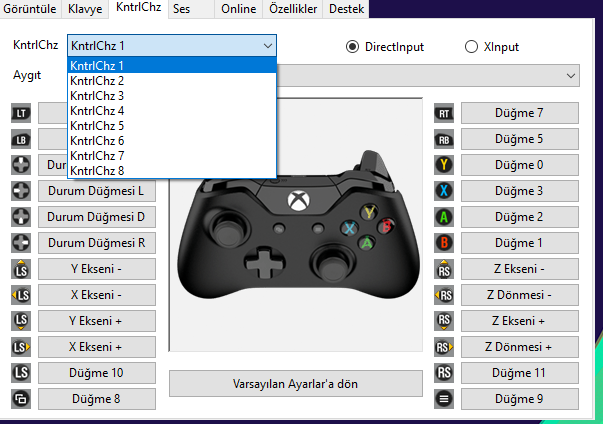The width and height of the screenshot is (603, 424).
Task: Click the Düğme 11 mapping button
Action: 520,373
